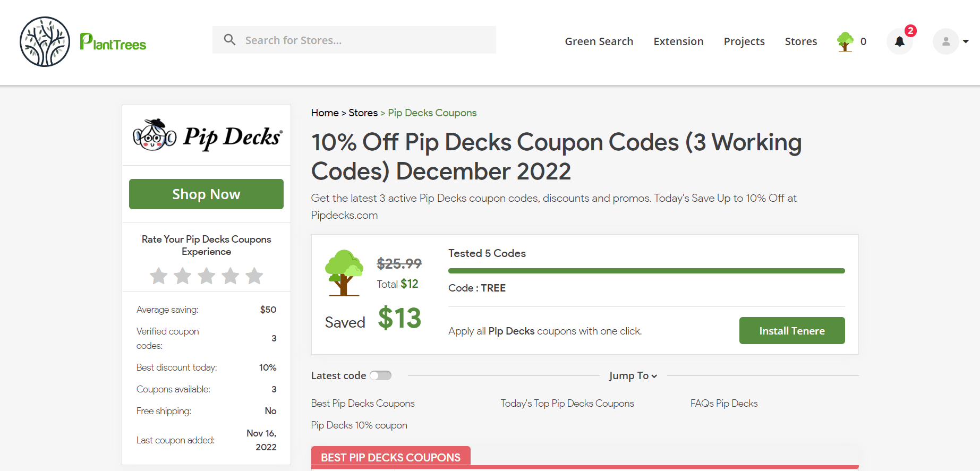This screenshot has width=980, height=471.
Task: Click the Install Tenere button
Action: 791,331
